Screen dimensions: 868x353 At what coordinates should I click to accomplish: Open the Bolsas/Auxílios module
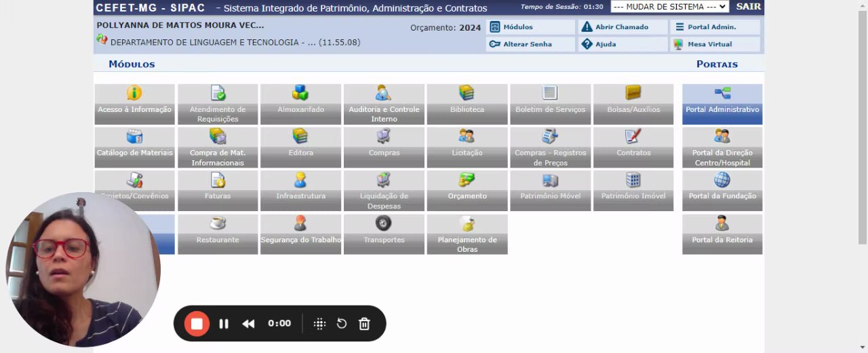pos(633,104)
